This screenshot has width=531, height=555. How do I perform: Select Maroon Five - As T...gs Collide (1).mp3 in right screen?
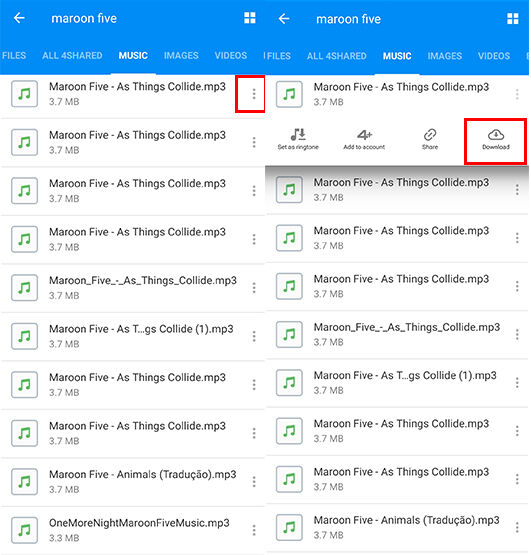point(405,375)
